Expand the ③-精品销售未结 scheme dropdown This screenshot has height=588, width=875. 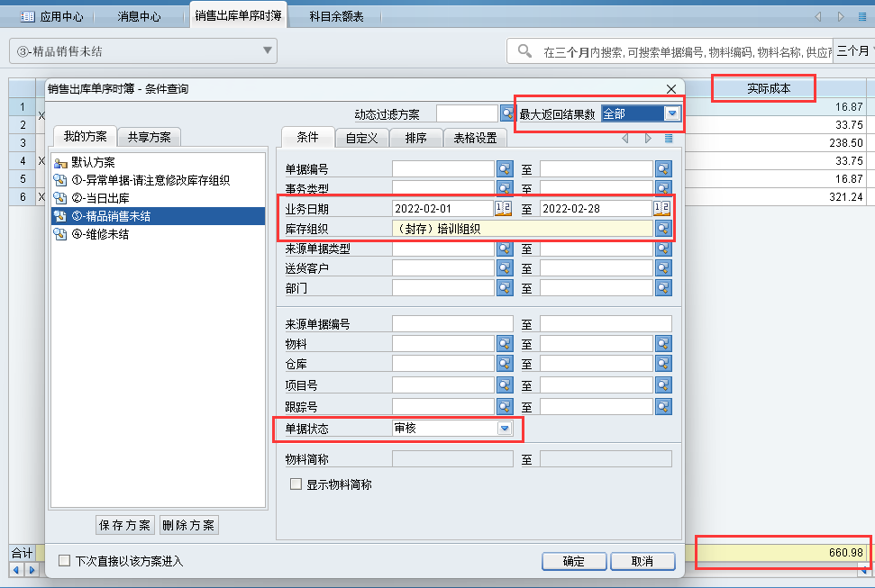268,51
